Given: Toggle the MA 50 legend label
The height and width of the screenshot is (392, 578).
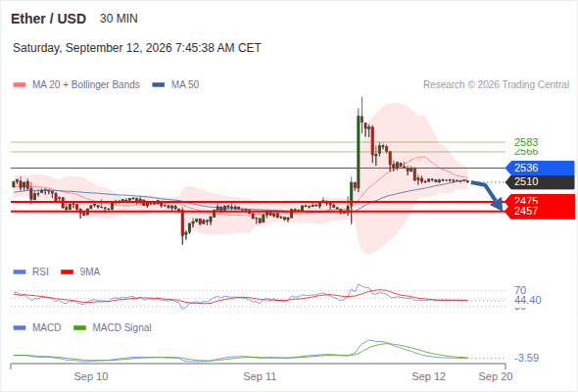Looking at the screenshot, I should pyautogui.click(x=185, y=85).
